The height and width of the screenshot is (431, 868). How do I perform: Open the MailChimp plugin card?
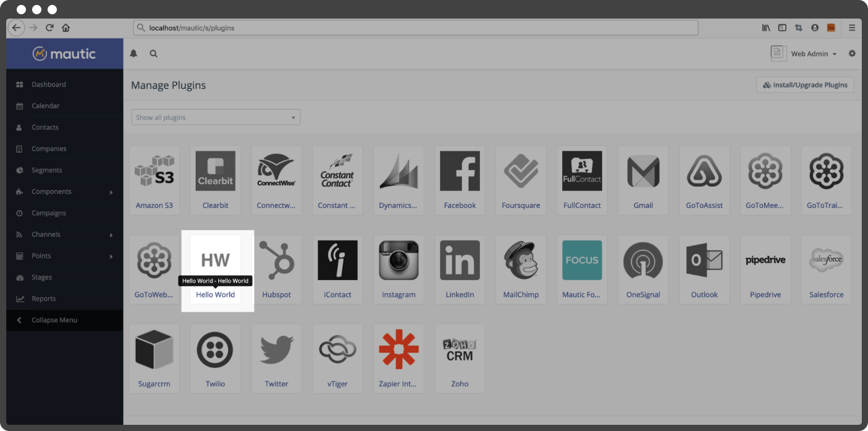tap(521, 269)
